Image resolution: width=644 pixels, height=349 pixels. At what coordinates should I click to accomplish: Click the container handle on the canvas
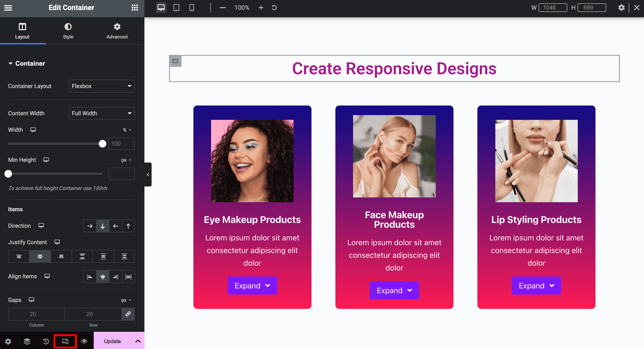point(175,61)
